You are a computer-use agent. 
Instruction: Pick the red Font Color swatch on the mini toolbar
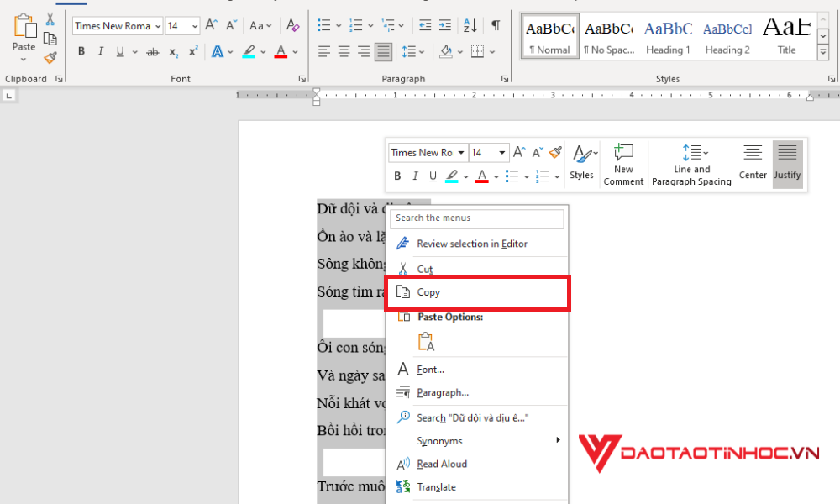click(481, 176)
